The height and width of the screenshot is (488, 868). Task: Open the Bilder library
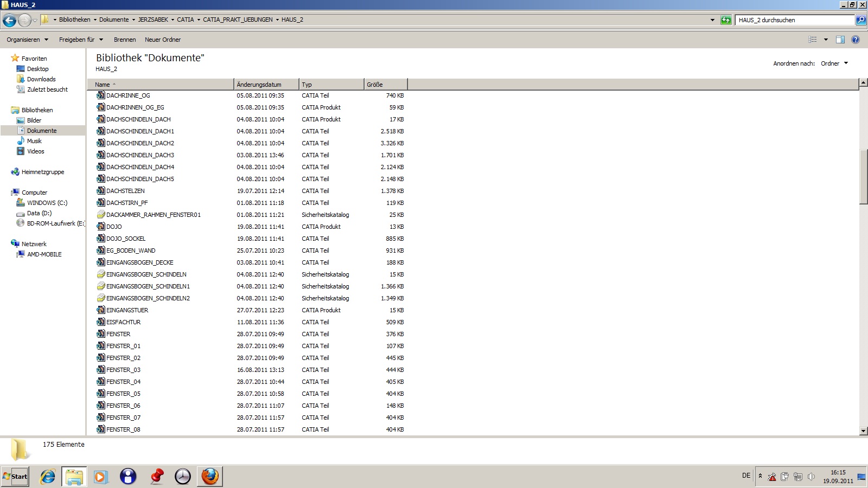pyautogui.click(x=34, y=120)
